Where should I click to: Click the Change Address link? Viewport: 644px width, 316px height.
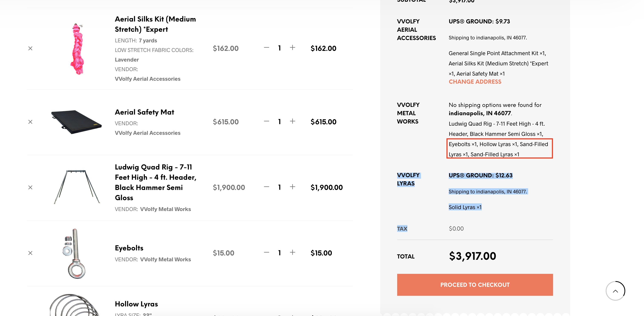tap(474, 82)
